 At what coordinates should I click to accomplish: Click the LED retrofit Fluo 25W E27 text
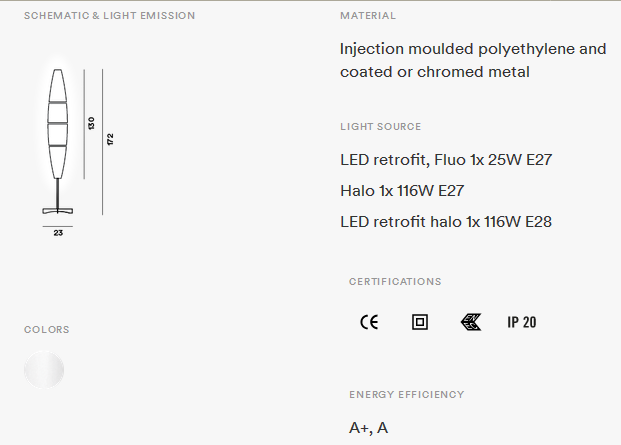[446, 160]
